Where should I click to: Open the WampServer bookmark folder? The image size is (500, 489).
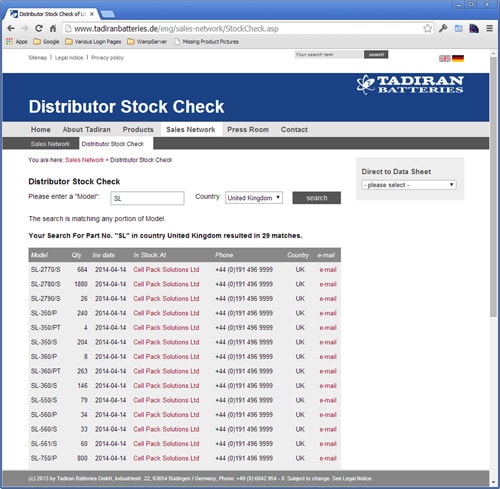pos(147,42)
